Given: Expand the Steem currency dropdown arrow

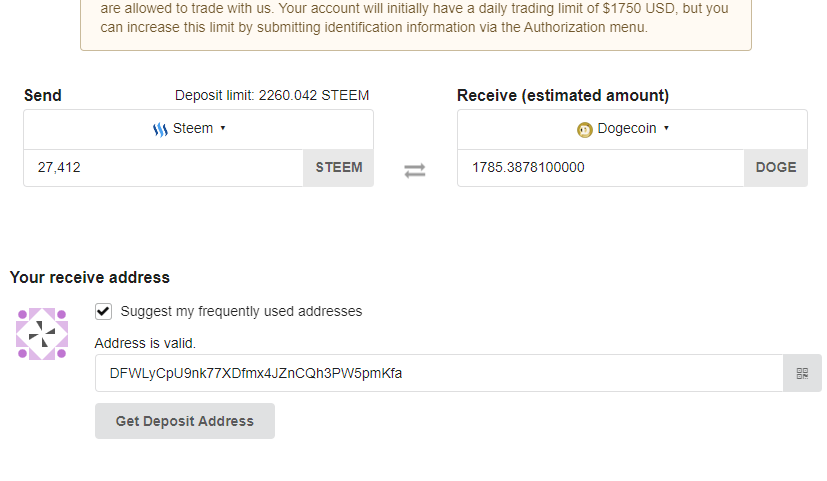Looking at the screenshot, I should 223,128.
